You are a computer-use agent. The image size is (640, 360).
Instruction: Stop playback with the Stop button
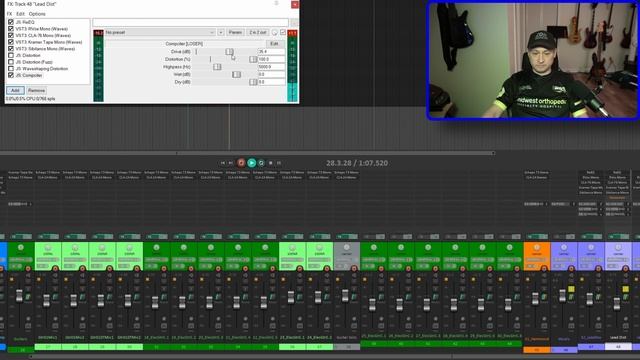coord(270,163)
